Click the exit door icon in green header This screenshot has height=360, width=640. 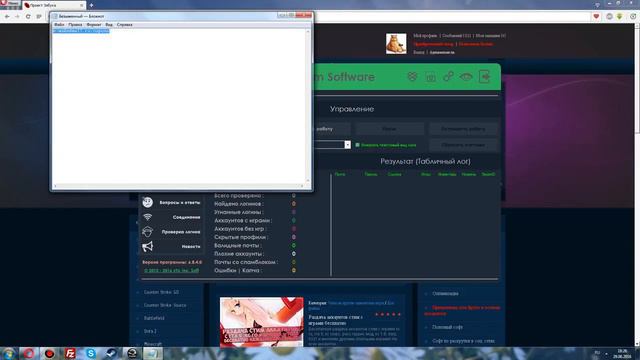484,76
